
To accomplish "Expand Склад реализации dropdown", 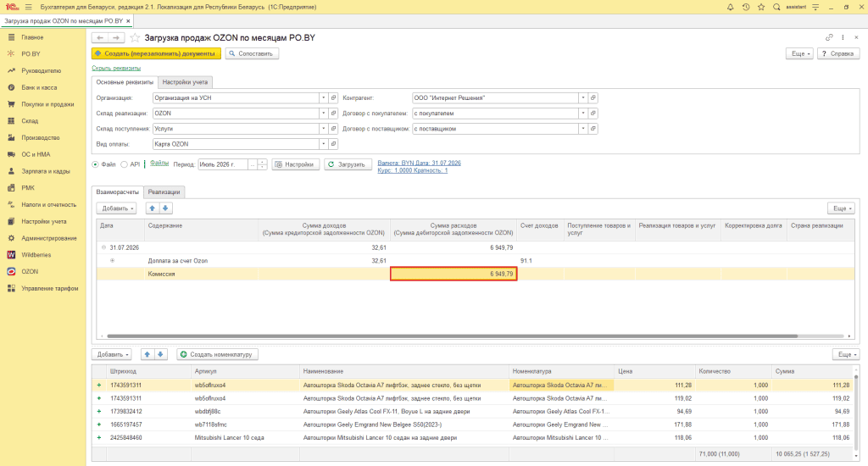I will click(x=323, y=113).
